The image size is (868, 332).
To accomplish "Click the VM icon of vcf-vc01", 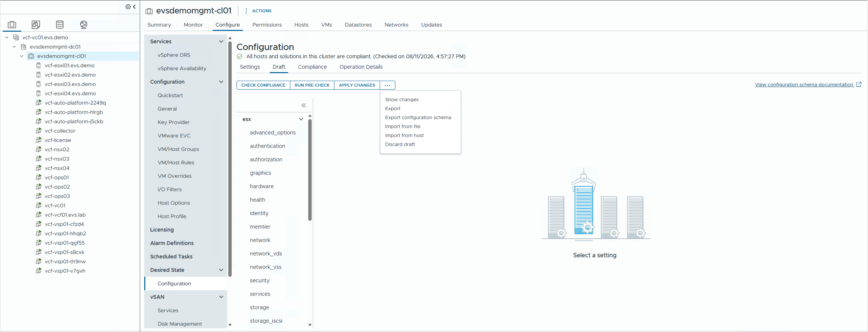I will pyautogui.click(x=38, y=205).
